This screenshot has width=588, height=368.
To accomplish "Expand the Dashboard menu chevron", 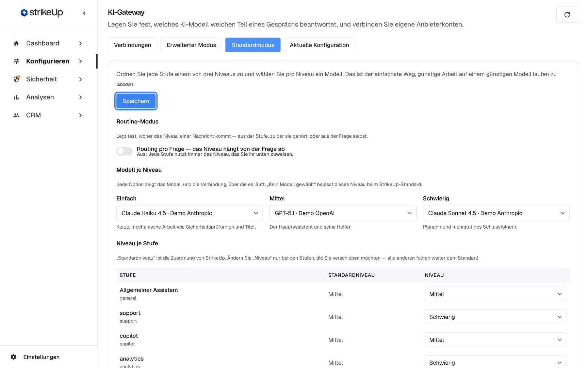I will (x=80, y=43).
